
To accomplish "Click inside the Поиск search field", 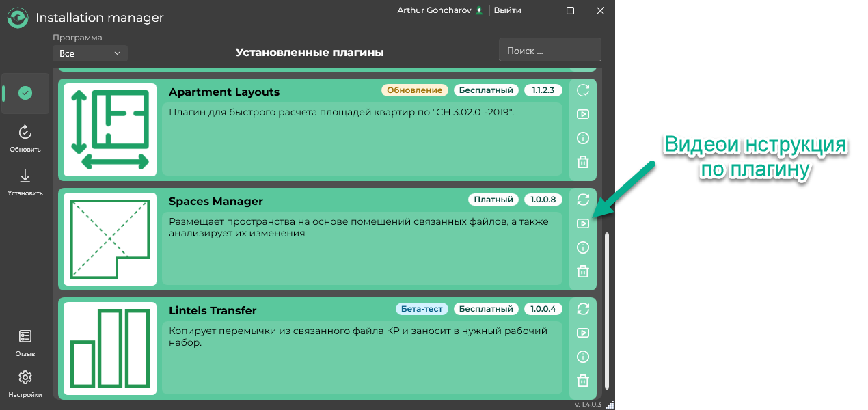I will click(550, 49).
